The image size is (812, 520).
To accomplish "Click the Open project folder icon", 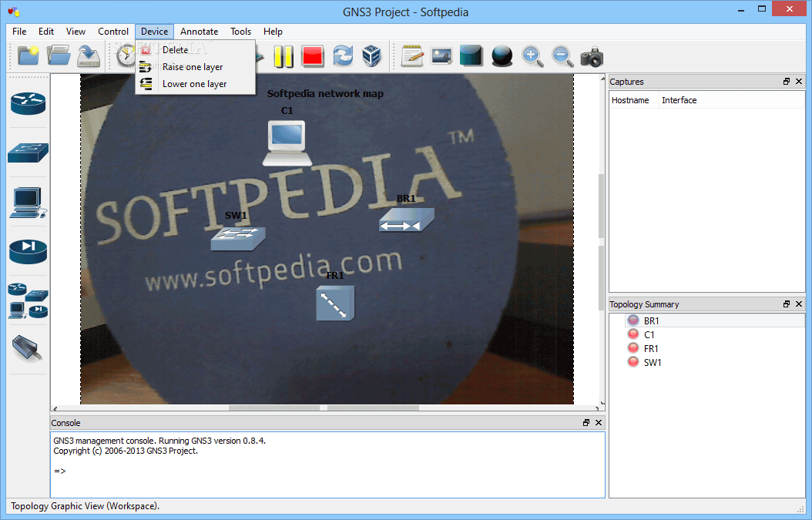I will (x=59, y=55).
